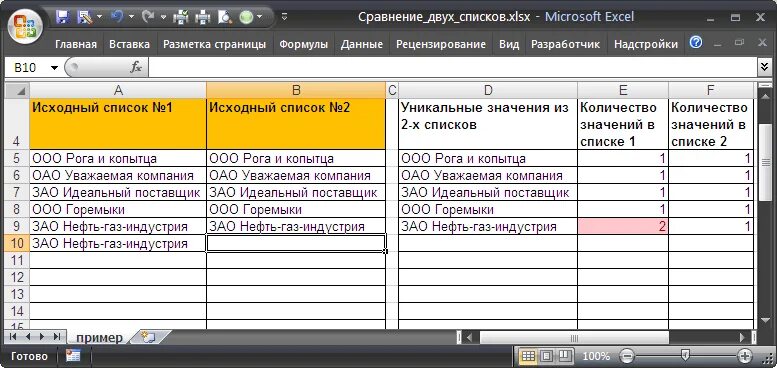Viewport: 777px width, 368px height.
Task: Select column E header
Action: click(x=623, y=90)
